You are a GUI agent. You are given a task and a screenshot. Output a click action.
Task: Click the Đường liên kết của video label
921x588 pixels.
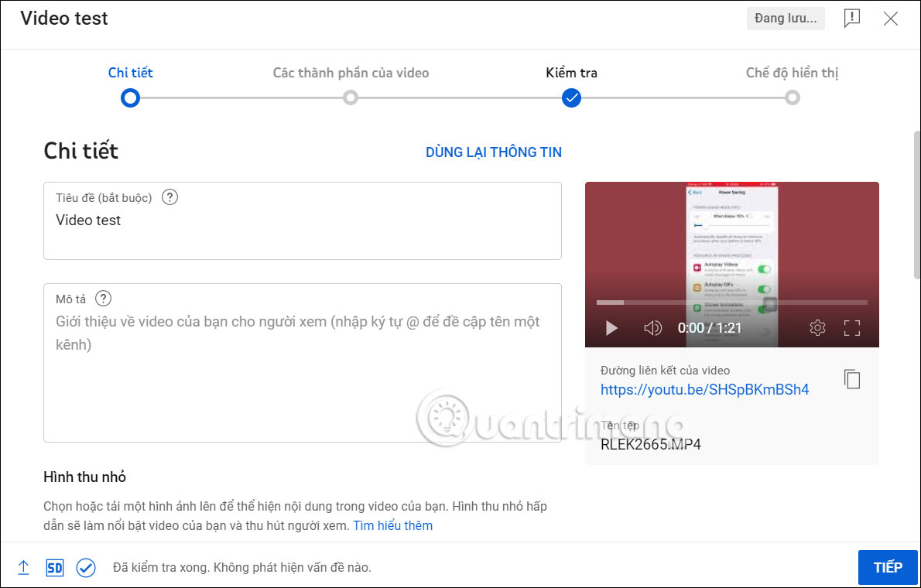tap(665, 371)
